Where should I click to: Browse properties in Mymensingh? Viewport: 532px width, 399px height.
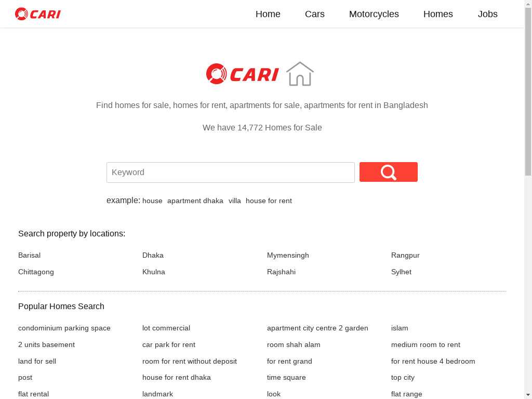click(288, 255)
